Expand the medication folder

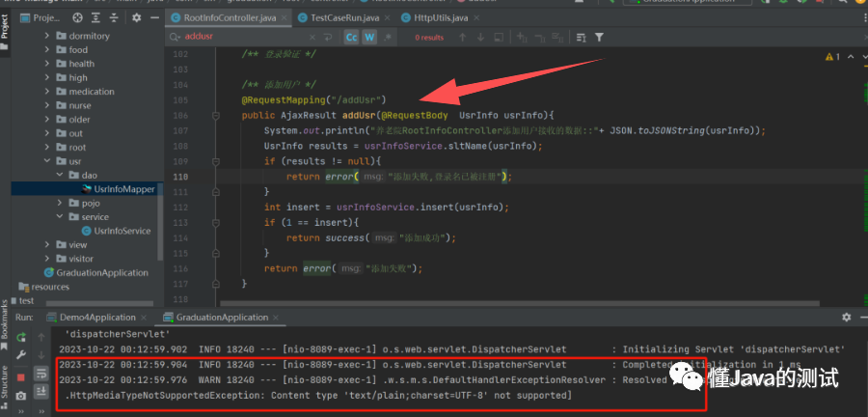click(47, 92)
